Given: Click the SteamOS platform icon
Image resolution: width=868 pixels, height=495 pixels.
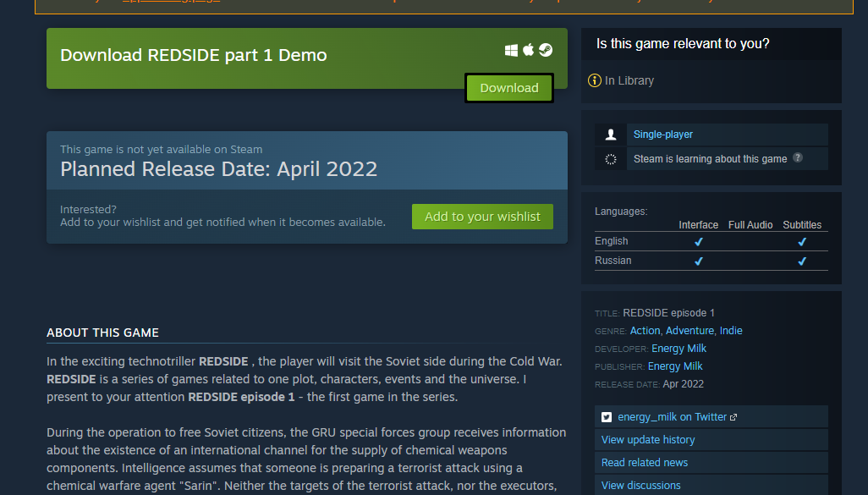Looking at the screenshot, I should pos(546,51).
